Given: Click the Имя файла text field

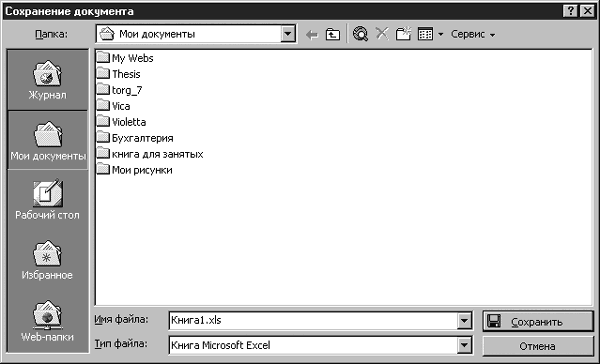Looking at the screenshot, I should [313, 320].
